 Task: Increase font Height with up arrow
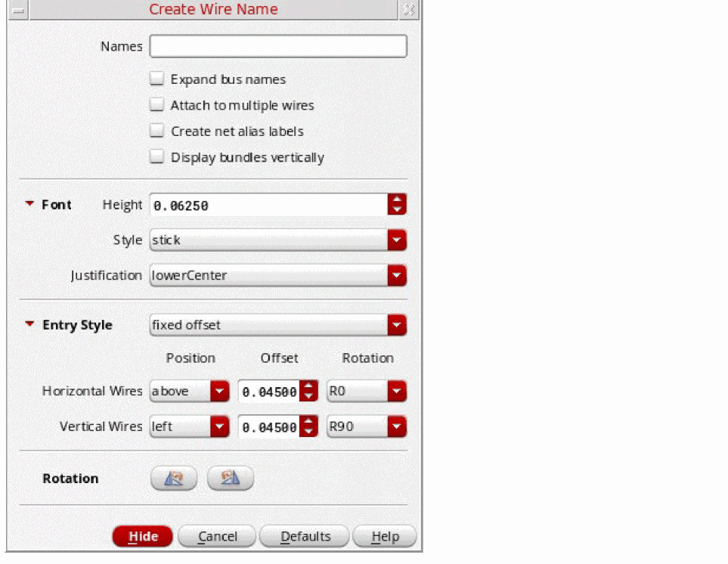[x=397, y=199]
